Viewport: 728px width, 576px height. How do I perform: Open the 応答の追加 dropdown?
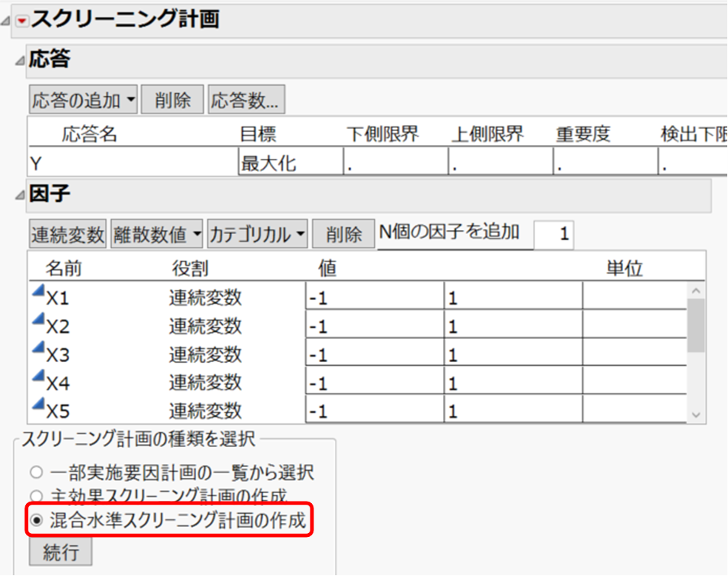[x=82, y=99]
